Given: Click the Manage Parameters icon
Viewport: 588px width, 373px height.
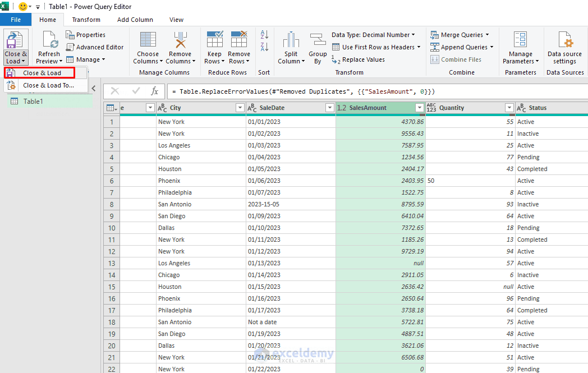Looking at the screenshot, I should [x=521, y=40].
